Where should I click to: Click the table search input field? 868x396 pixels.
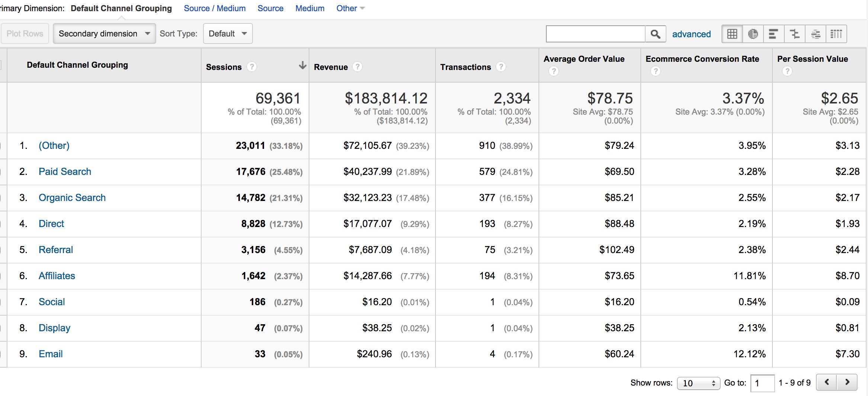point(595,34)
